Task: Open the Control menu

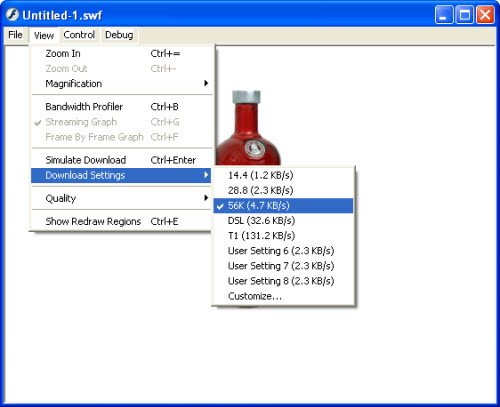Action: (x=79, y=35)
